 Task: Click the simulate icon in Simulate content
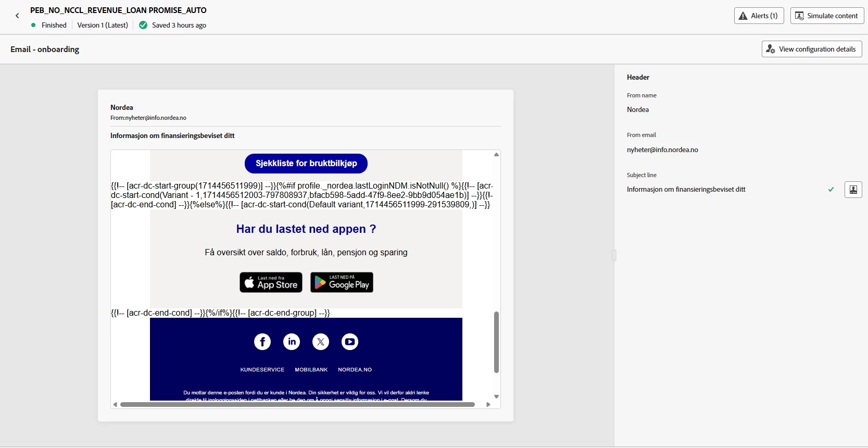pyautogui.click(x=799, y=16)
